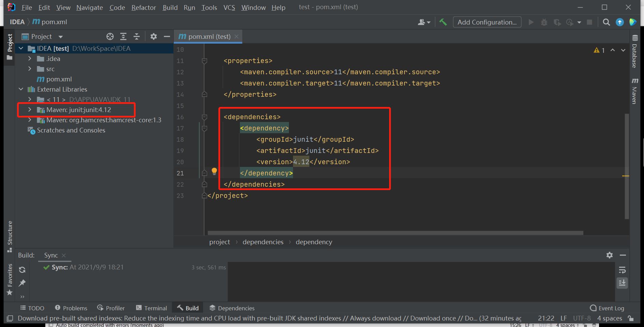Open the Event Log
Screen dimensions: 644x327
tap(607, 308)
